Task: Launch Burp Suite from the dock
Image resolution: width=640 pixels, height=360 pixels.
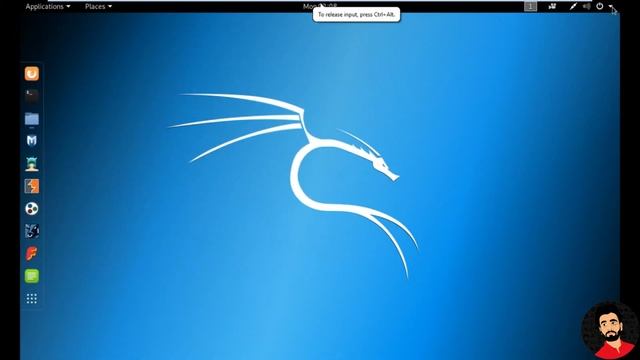Action: point(31,186)
